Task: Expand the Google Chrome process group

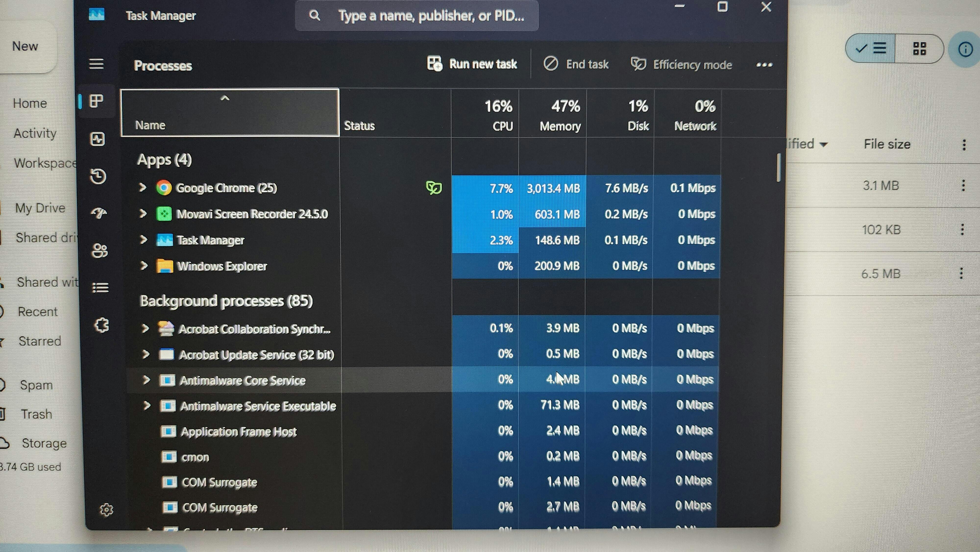Action: pyautogui.click(x=143, y=187)
